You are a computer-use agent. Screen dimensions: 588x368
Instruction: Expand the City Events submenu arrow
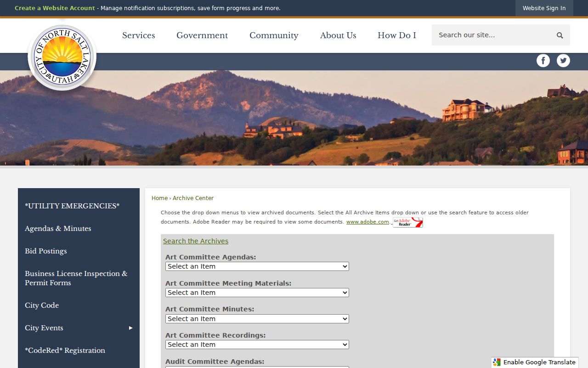click(x=130, y=328)
